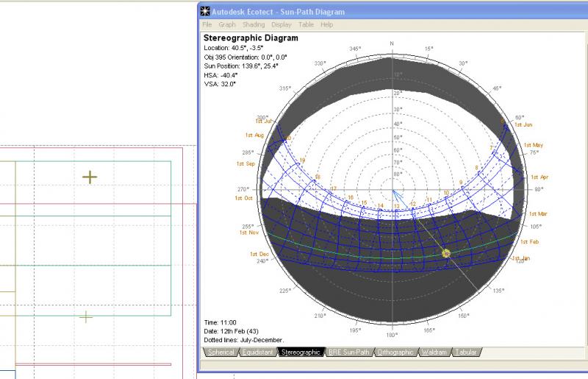
Task: Click the small olive cross marker in model view
Action: coord(86,317)
